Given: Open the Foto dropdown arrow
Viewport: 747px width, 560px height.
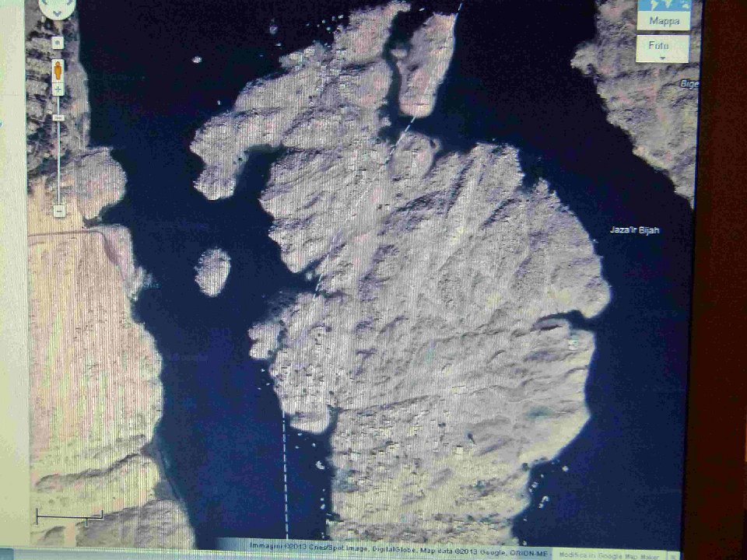Looking at the screenshot, I should click(661, 58).
